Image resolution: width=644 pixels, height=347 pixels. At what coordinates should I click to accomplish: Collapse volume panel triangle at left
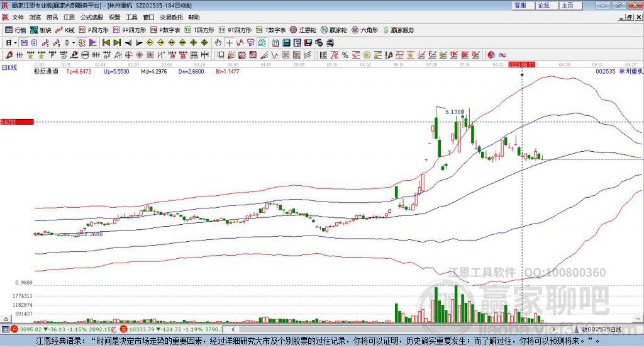point(6,319)
